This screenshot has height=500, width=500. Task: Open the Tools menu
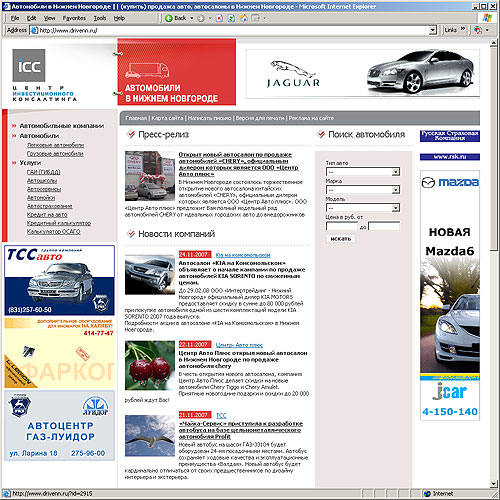100,18
